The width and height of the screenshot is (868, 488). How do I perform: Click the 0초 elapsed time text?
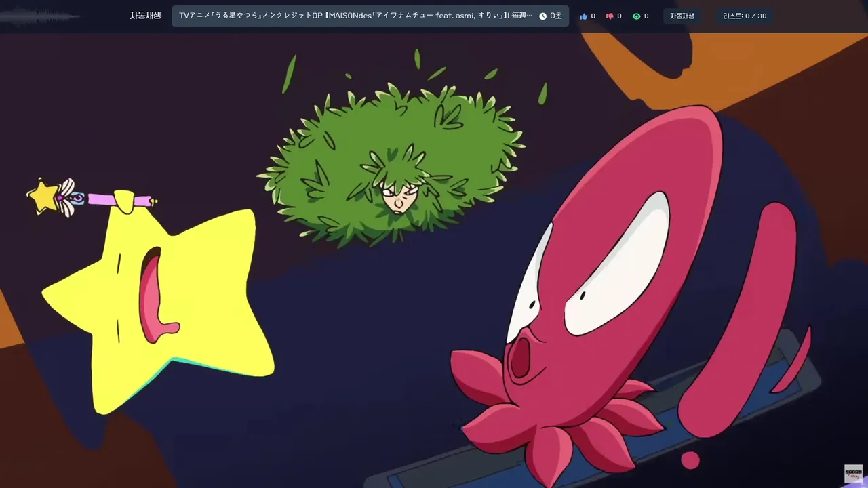click(x=556, y=16)
